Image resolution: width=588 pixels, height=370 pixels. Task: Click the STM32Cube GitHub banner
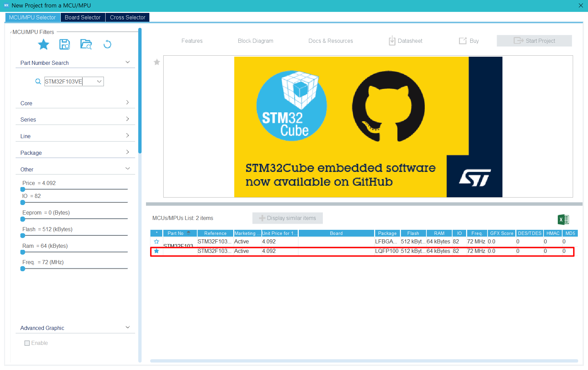(x=368, y=127)
